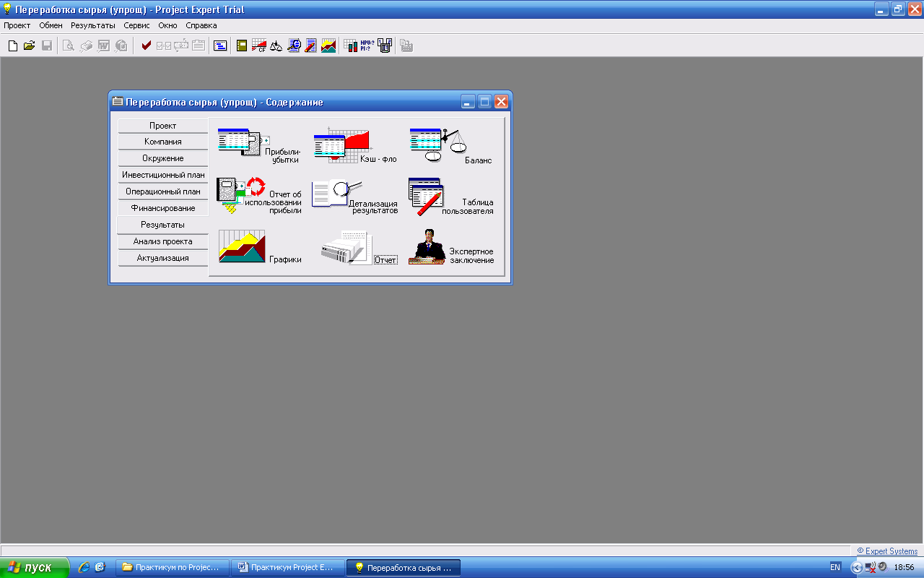Open the Окно menu
Screen dimensions: 924x578
point(167,25)
